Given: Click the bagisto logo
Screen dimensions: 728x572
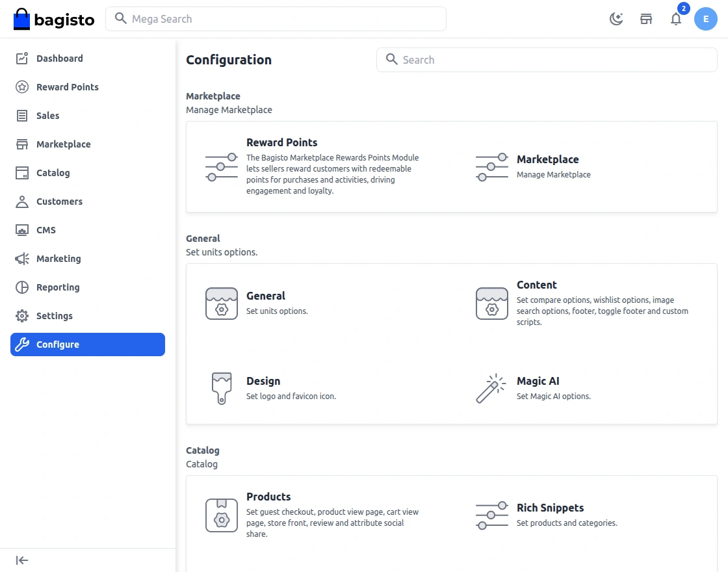Looking at the screenshot, I should coord(54,19).
